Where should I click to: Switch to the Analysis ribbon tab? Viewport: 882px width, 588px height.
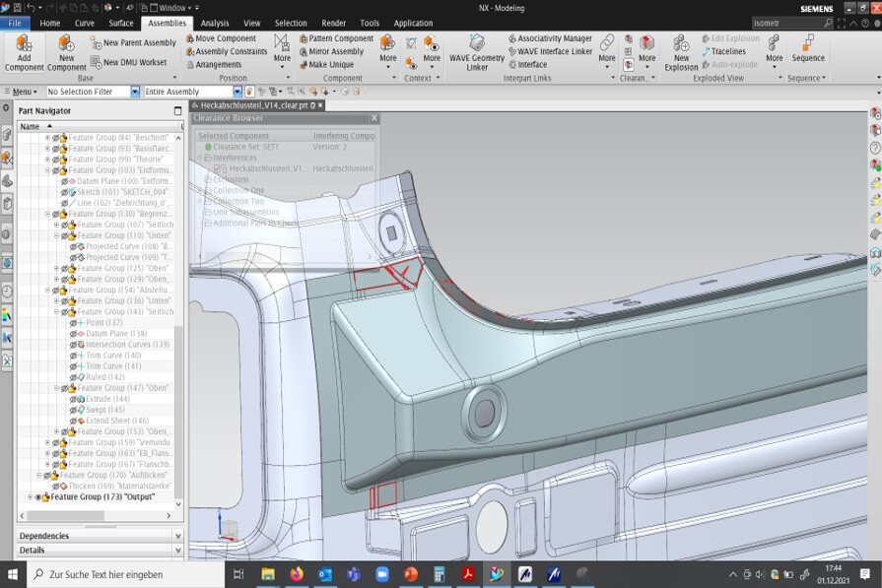214,23
